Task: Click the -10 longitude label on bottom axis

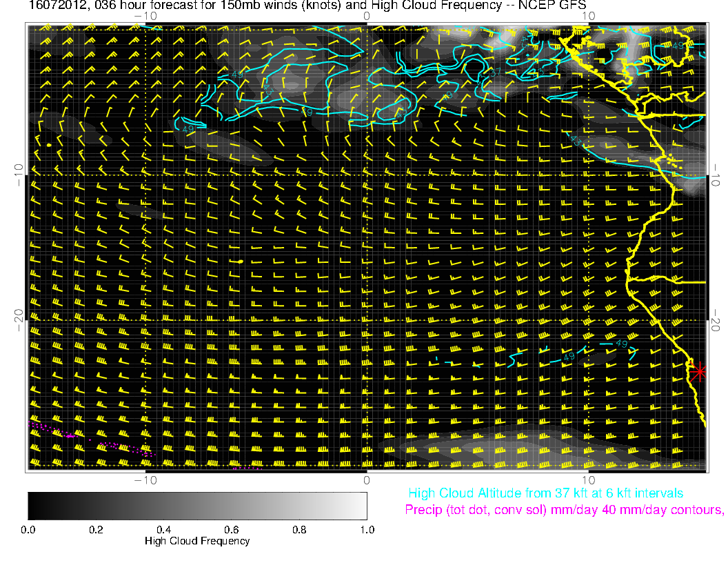Action: pos(145,480)
